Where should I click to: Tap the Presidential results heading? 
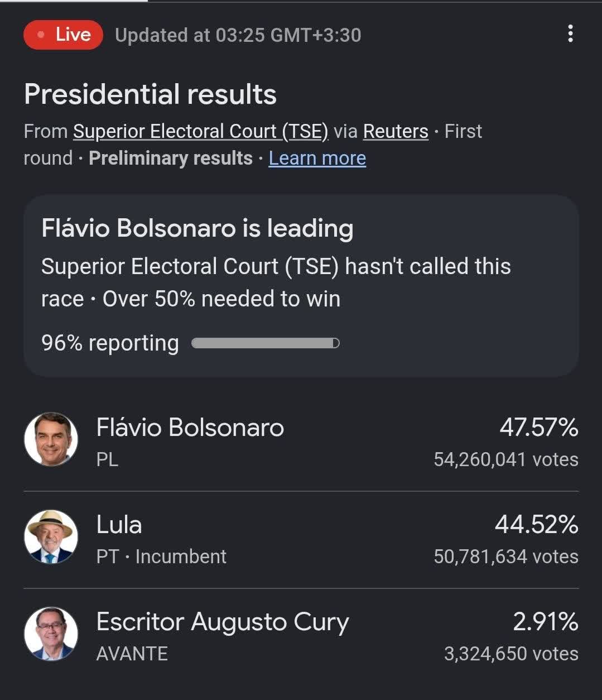151,94
